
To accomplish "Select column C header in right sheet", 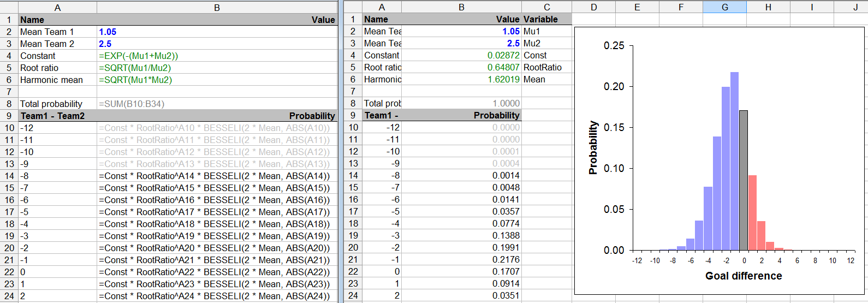I will pyautogui.click(x=546, y=7).
